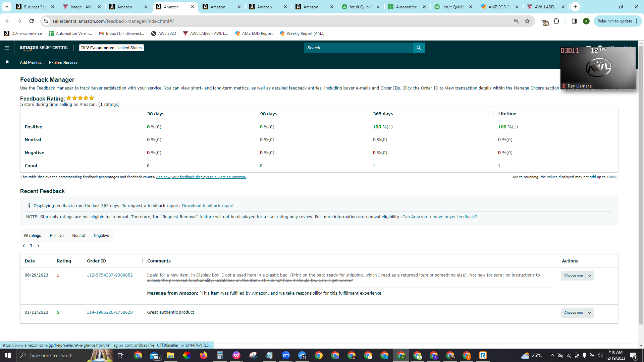
Task: Click the Rey Llamera video thumbnail
Action: click(598, 68)
